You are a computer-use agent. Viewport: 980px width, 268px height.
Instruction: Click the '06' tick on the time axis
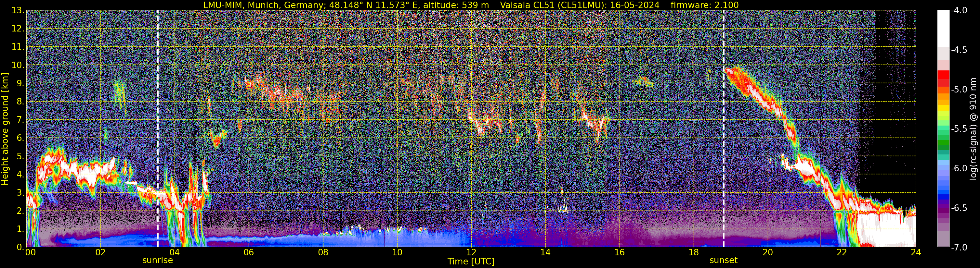coord(249,252)
